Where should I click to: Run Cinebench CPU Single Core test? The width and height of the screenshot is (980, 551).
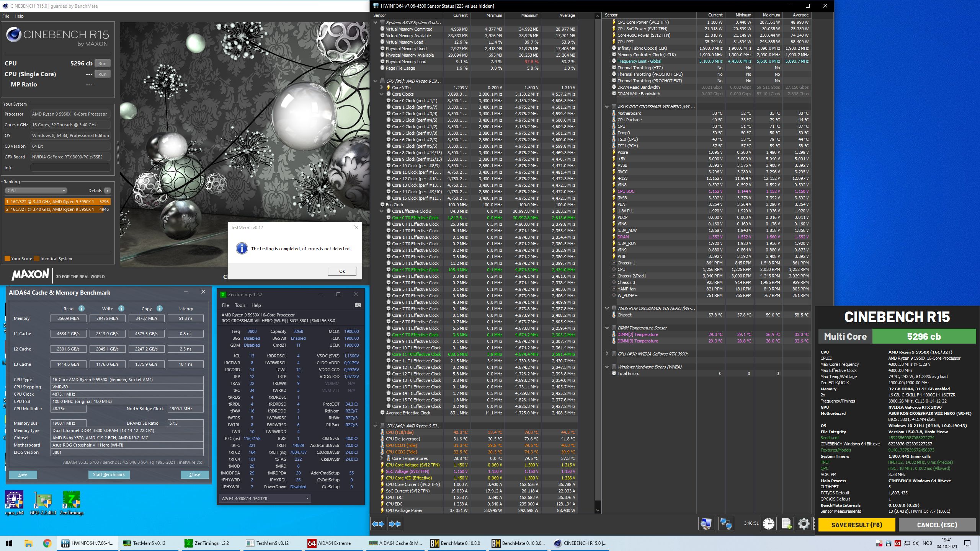point(102,74)
